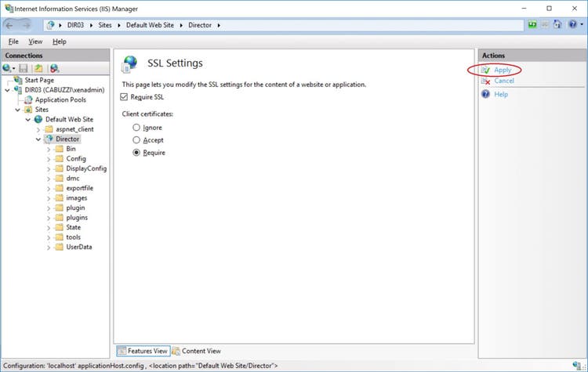Expand the plugins folder node
Image resolution: width=588 pixels, height=372 pixels.
click(49, 218)
